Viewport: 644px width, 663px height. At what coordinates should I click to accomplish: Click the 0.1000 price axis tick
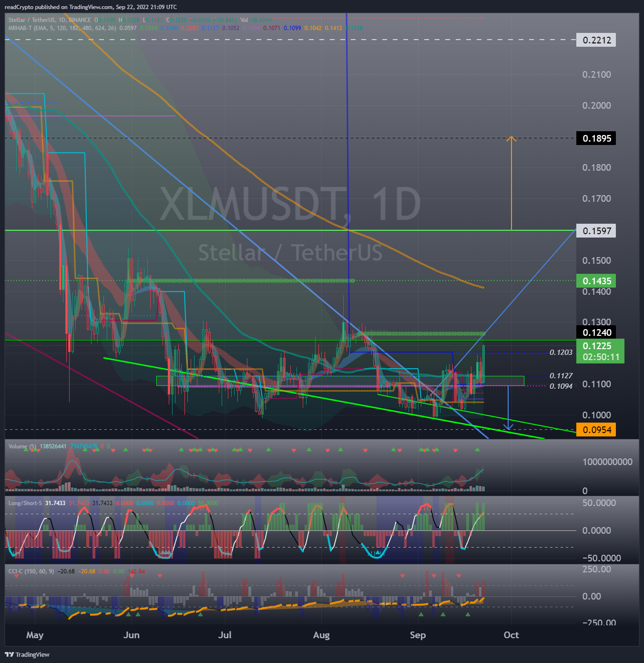point(596,415)
